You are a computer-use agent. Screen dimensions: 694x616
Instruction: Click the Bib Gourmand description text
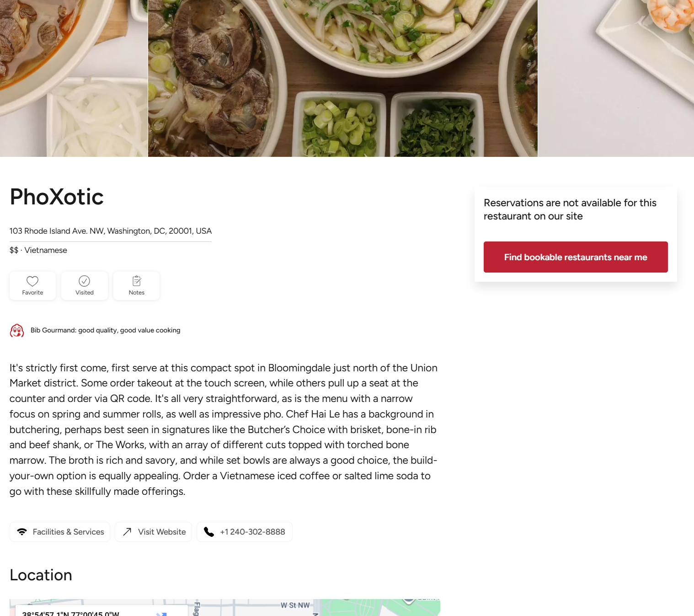[x=106, y=331]
